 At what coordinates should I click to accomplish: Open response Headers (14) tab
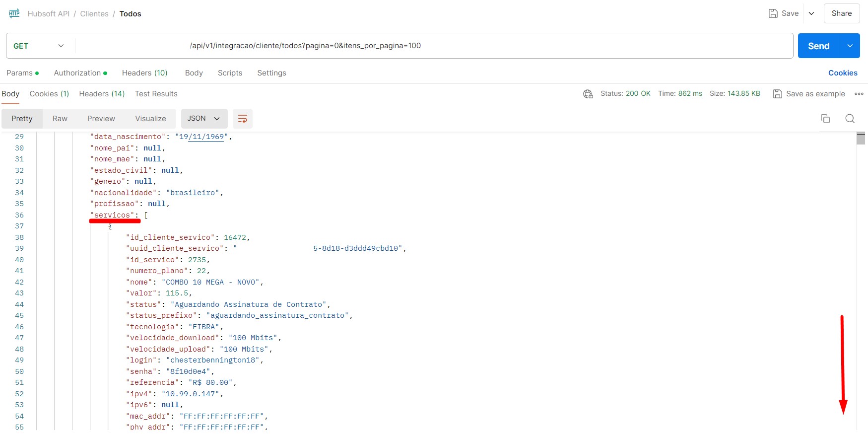point(102,94)
